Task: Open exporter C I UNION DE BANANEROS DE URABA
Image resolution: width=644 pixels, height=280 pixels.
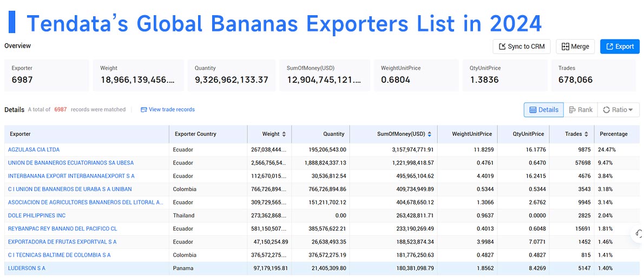Action: tap(70, 189)
